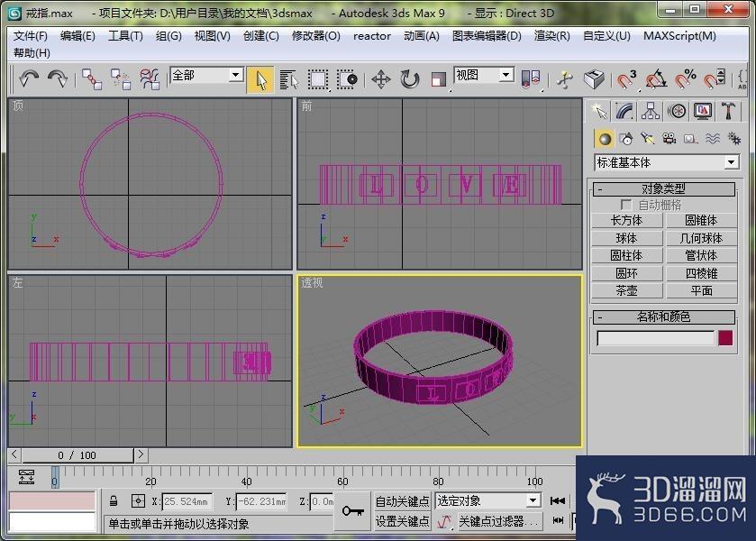Open the Modify command panel tab
Viewport: 756px width, 541px height.
tap(624, 112)
